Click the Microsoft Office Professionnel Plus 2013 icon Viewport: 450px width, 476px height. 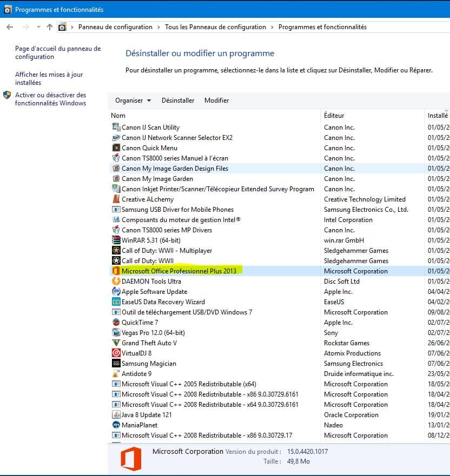116,271
